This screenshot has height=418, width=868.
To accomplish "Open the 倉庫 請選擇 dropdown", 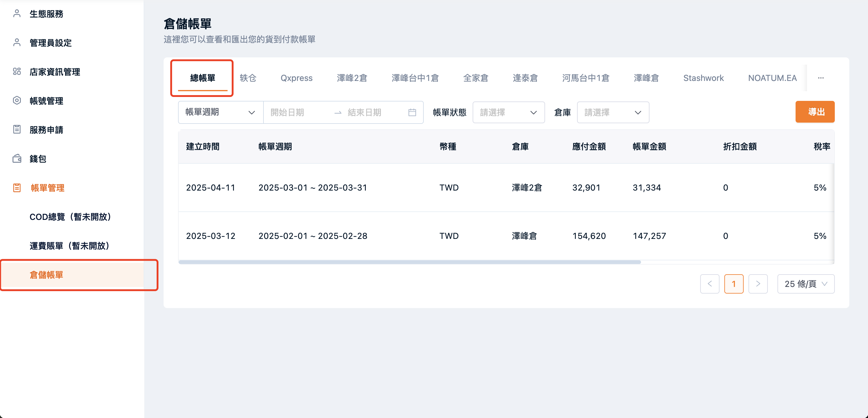I will pos(613,112).
